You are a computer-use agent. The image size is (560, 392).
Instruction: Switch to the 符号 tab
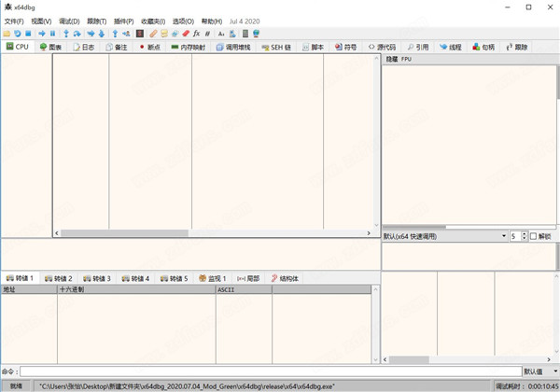[346, 47]
